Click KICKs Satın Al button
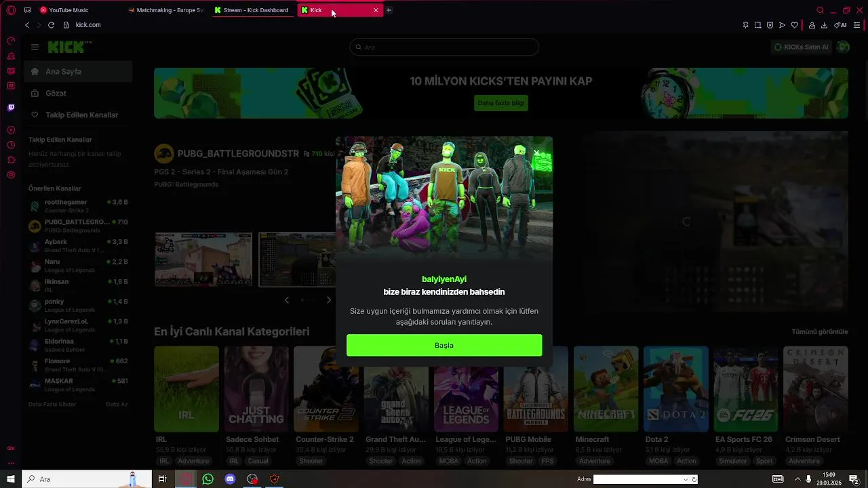Viewport: 868px width, 488px height. click(801, 47)
